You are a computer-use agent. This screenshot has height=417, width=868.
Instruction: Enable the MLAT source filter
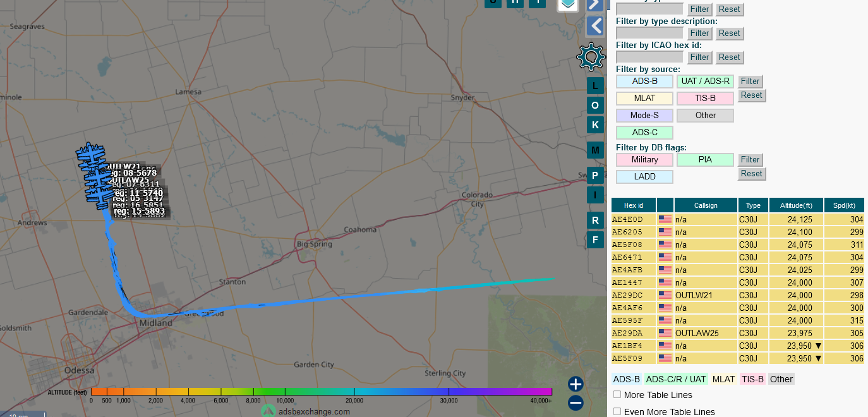click(644, 99)
